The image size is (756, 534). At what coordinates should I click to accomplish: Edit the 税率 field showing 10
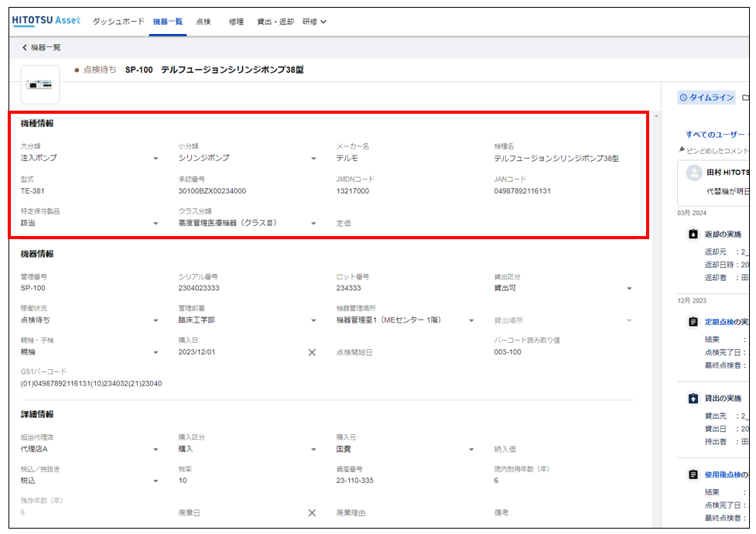tap(248, 481)
